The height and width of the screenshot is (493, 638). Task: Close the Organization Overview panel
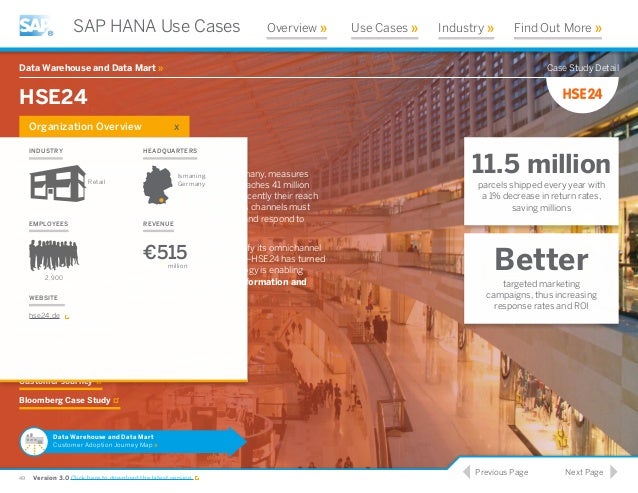(x=177, y=127)
